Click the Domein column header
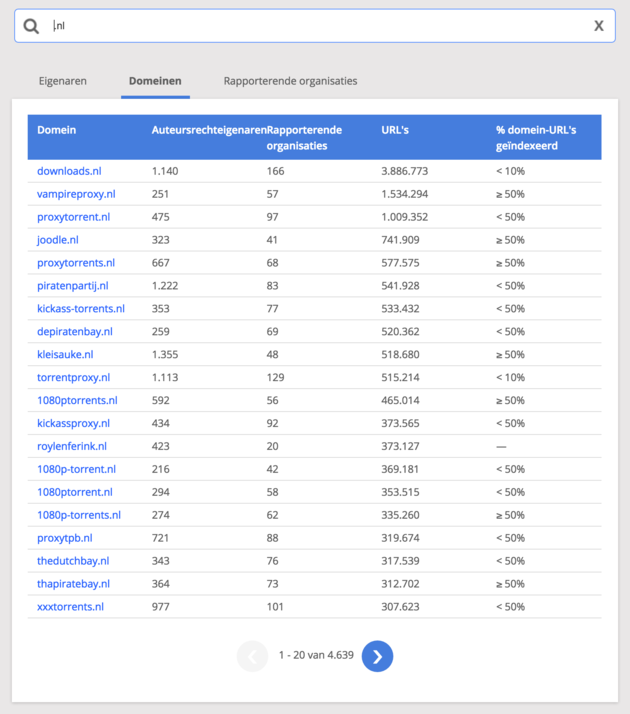 (x=56, y=130)
